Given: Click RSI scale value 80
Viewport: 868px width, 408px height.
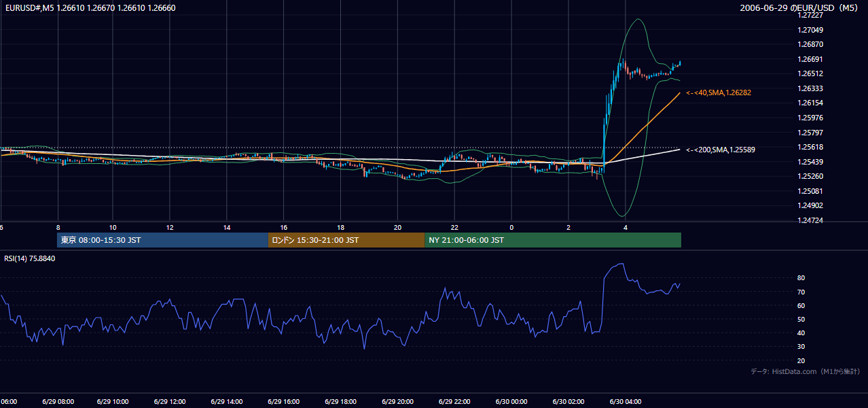Looking at the screenshot, I should pos(801,278).
